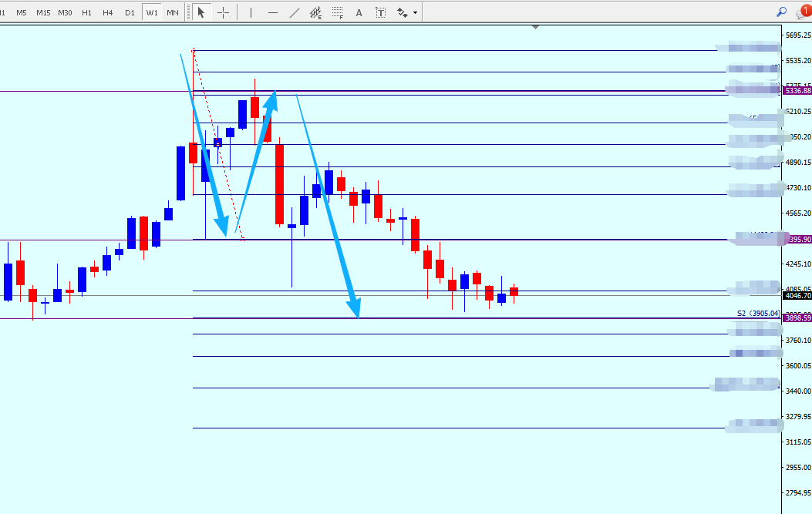Select the text tool marked A
This screenshot has height=514, width=812.
[x=359, y=12]
